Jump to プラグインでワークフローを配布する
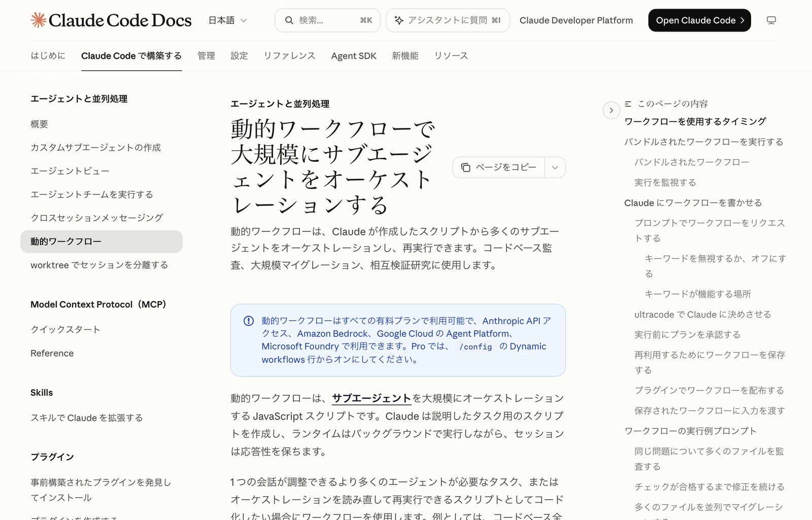The width and height of the screenshot is (812, 520). [x=709, y=390]
